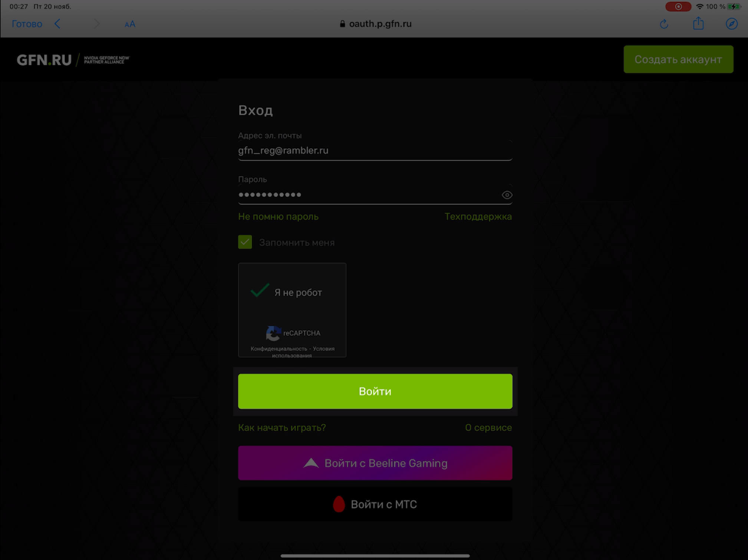Toggle the Я не робот captcha checkbox
The height and width of the screenshot is (560, 748).
tap(260, 291)
